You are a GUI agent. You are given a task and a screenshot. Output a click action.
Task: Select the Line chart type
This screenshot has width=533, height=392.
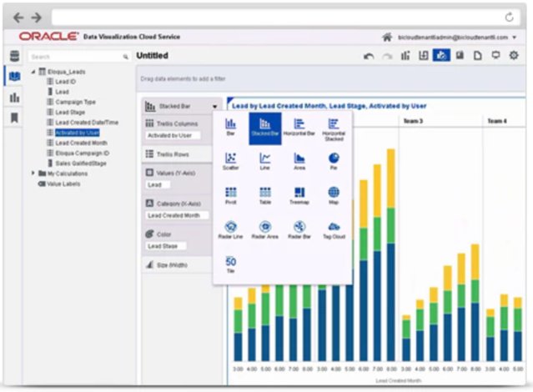[x=264, y=162]
